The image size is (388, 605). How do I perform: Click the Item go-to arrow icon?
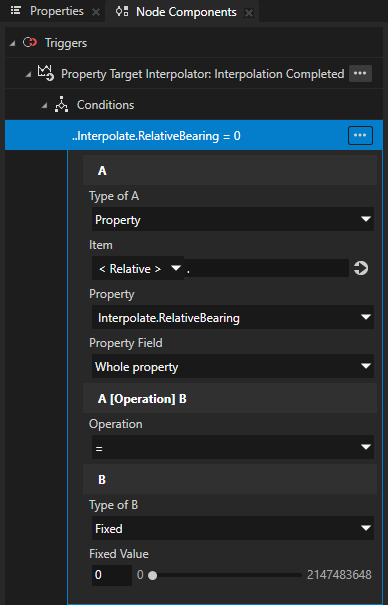(361, 268)
